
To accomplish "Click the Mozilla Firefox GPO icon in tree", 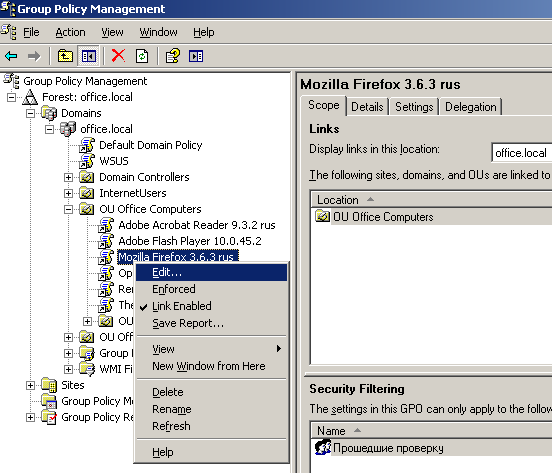I will point(106,257).
